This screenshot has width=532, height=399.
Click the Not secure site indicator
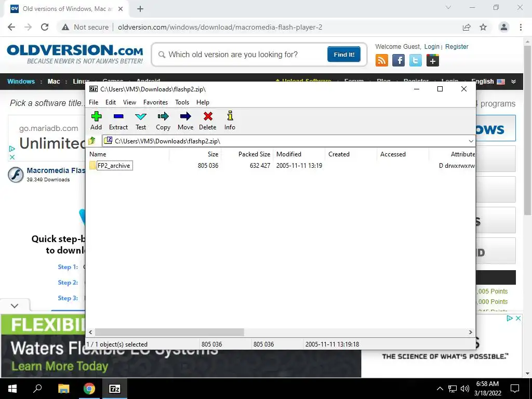click(x=85, y=27)
